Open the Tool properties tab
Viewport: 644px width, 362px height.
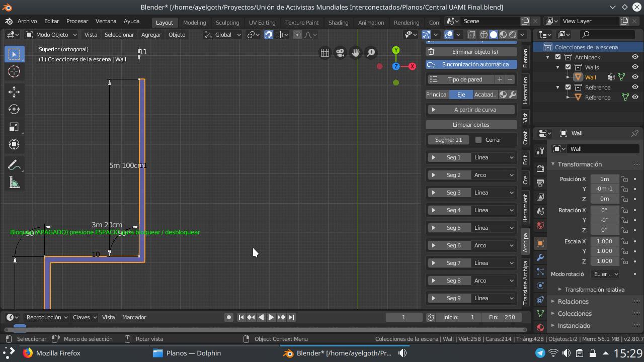tap(540, 151)
